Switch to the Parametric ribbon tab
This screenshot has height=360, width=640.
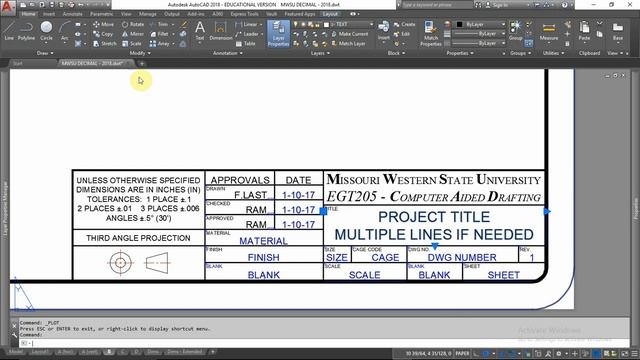coord(102,14)
